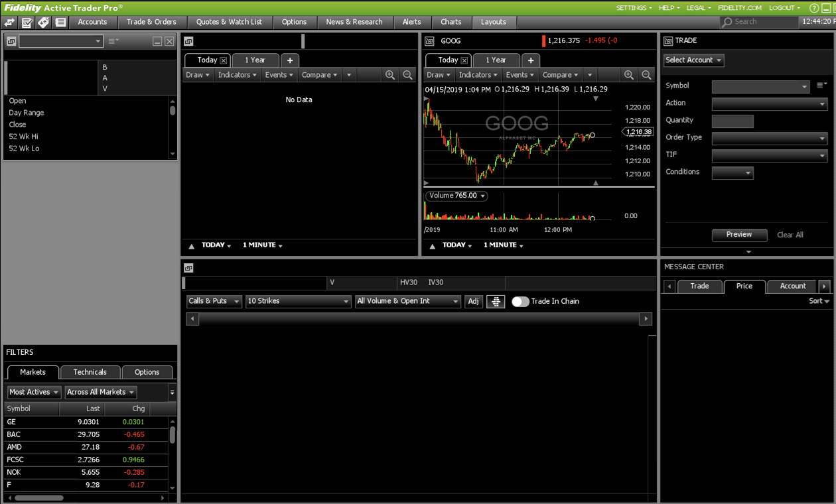Open the FIDELITY.COM link
The width and height of the screenshot is (836, 504).
[x=740, y=8]
